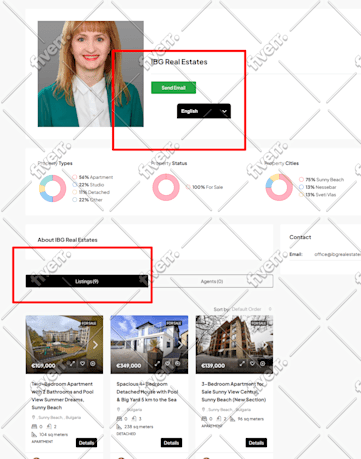Click the €349,000 price label
This screenshot has width=361, height=459.
click(129, 366)
